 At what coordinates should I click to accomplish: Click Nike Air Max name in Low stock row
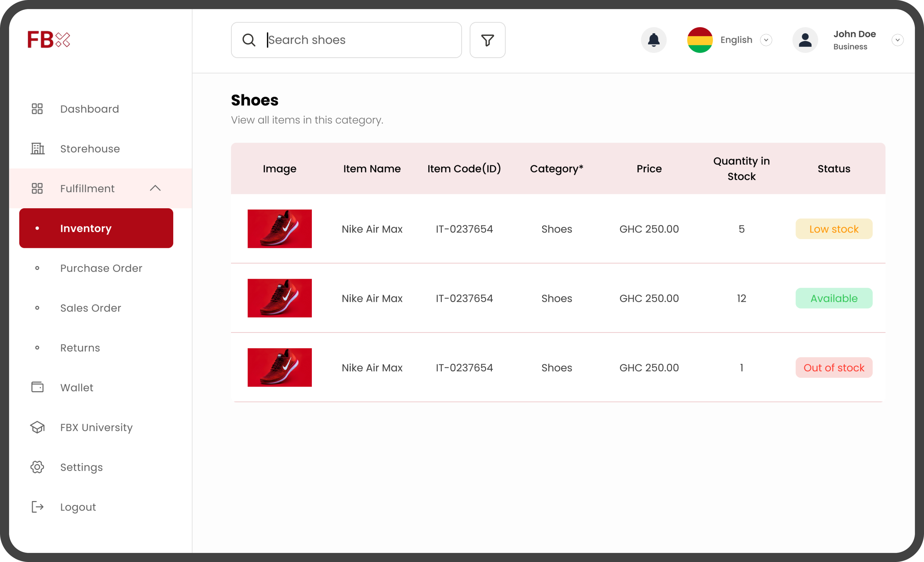pos(372,229)
